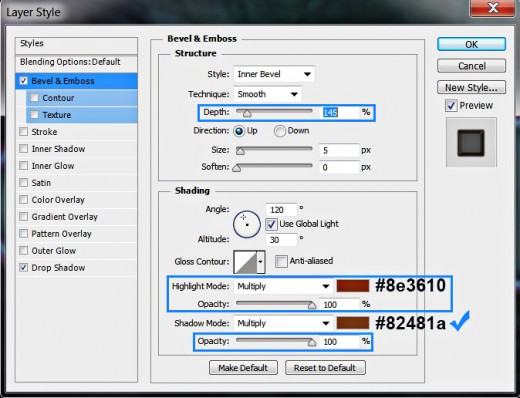
Task: Open the Shadow Mode dropdown
Action: tap(283, 323)
